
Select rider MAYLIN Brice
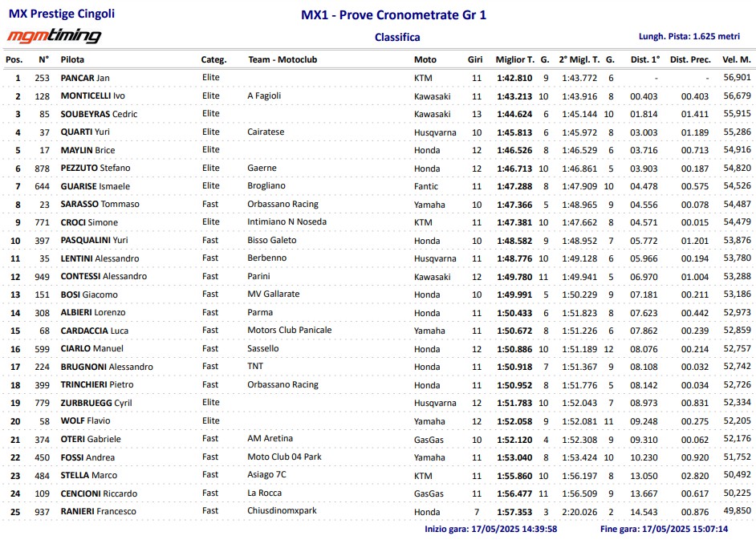tap(87, 150)
